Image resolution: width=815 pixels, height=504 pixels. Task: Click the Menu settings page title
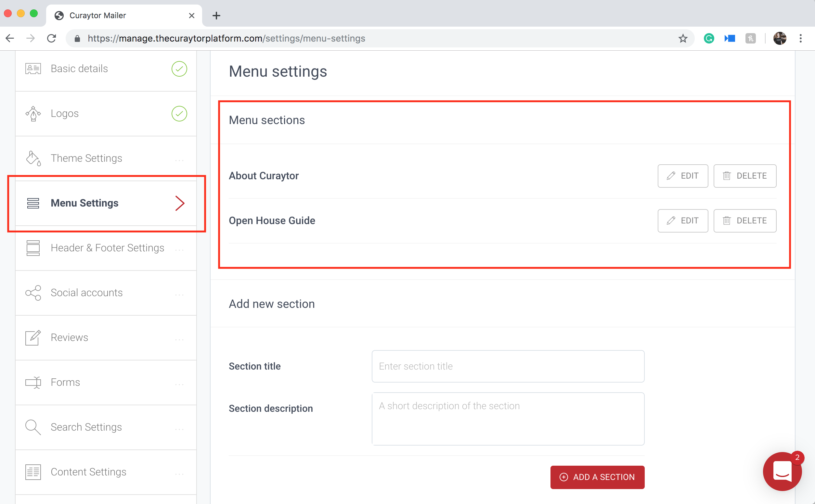pyautogui.click(x=278, y=71)
